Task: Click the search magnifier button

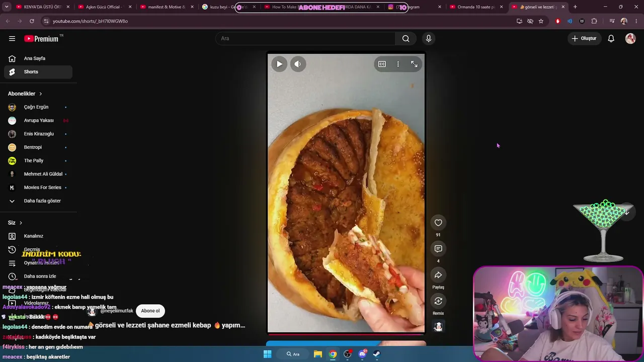Action: (x=406, y=38)
